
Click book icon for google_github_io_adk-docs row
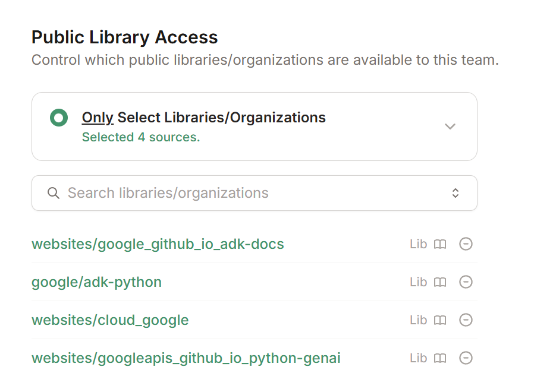point(440,244)
